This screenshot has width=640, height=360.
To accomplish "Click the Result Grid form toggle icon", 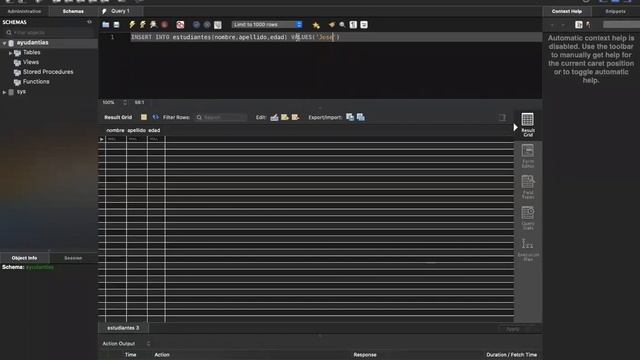I will click(x=144, y=117).
